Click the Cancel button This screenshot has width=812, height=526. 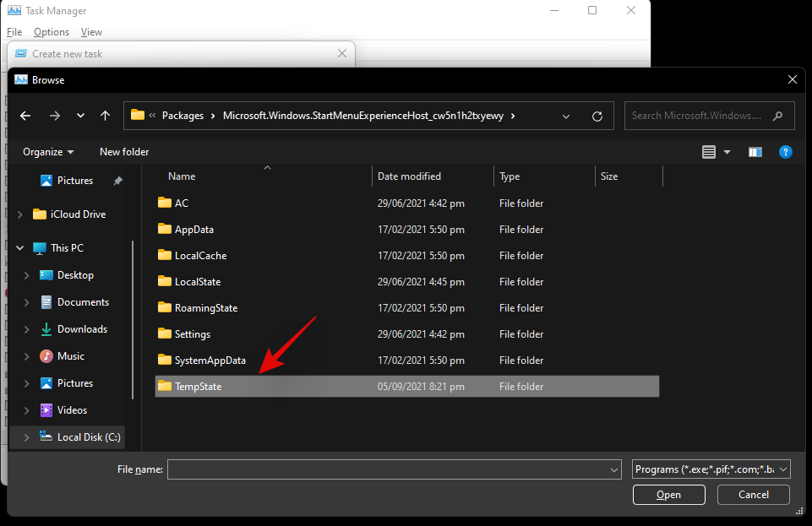click(x=753, y=495)
